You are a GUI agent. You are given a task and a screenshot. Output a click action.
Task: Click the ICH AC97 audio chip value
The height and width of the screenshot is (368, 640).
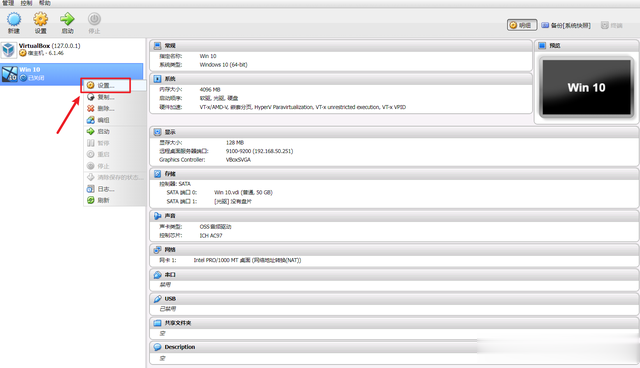pyautogui.click(x=211, y=236)
